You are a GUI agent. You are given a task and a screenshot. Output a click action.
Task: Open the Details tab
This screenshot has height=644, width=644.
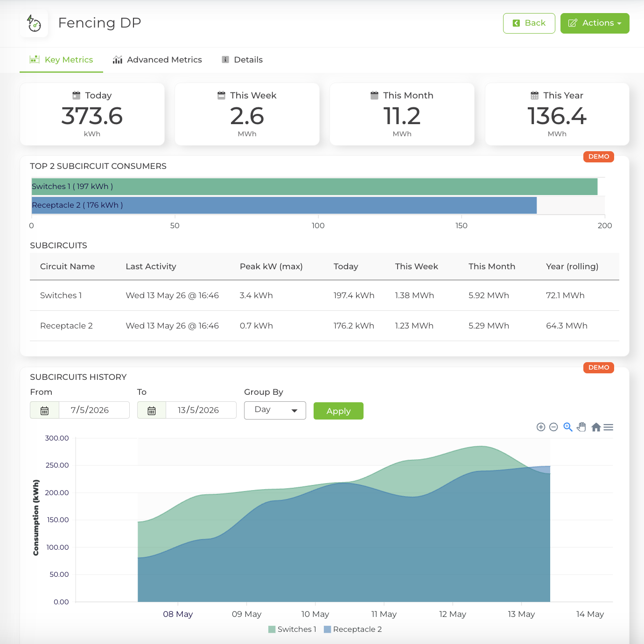(x=242, y=60)
